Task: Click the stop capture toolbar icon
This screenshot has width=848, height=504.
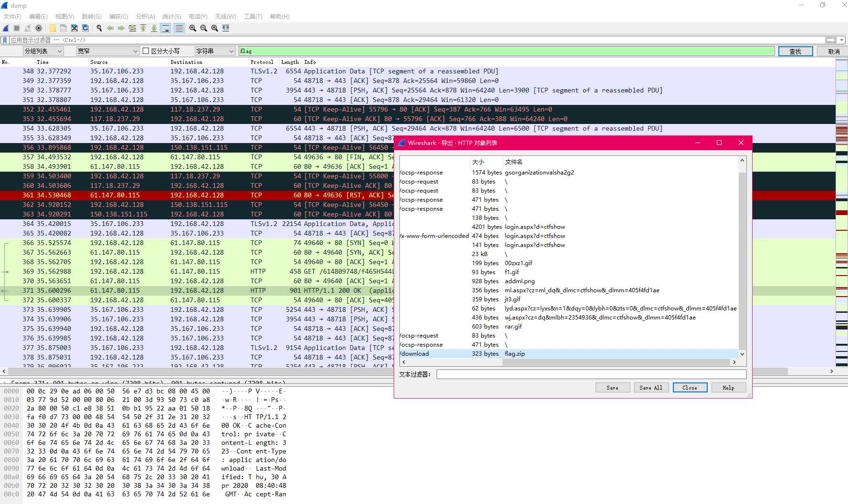Action: tap(17, 28)
